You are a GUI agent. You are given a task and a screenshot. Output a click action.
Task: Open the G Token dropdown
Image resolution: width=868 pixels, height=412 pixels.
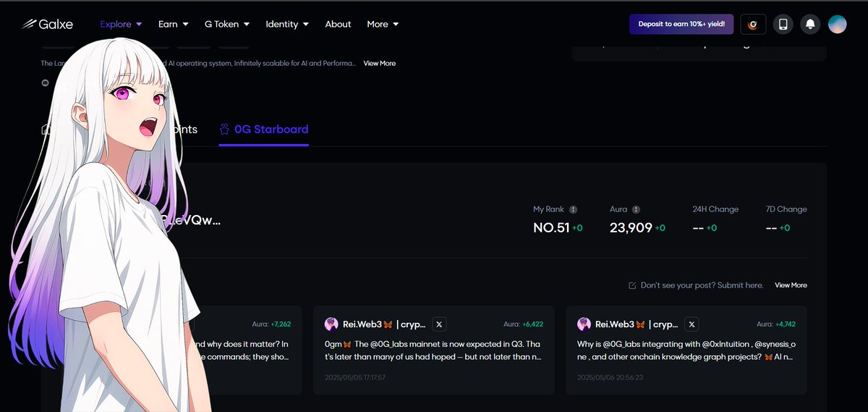(227, 24)
